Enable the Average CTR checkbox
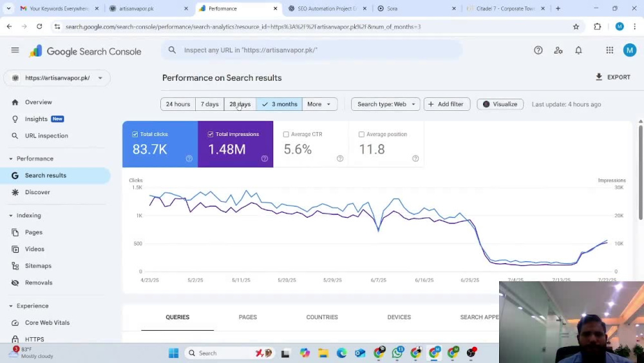This screenshot has width=644, height=363. tap(286, 134)
